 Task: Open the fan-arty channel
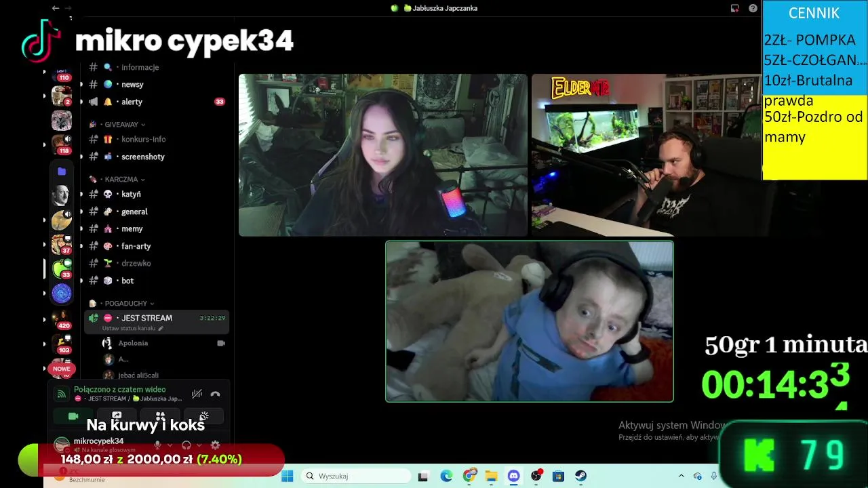point(157,246)
